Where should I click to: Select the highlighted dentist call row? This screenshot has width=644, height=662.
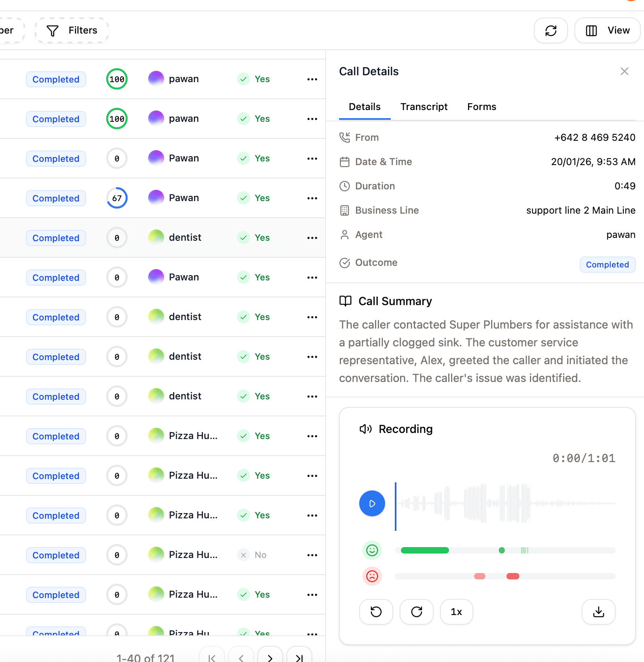point(185,238)
